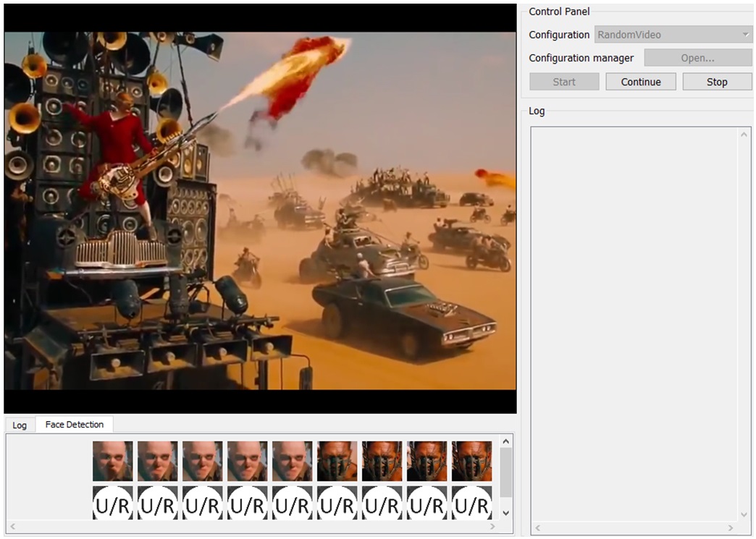Click the Face Detection panel scroll down arrow

click(505, 513)
